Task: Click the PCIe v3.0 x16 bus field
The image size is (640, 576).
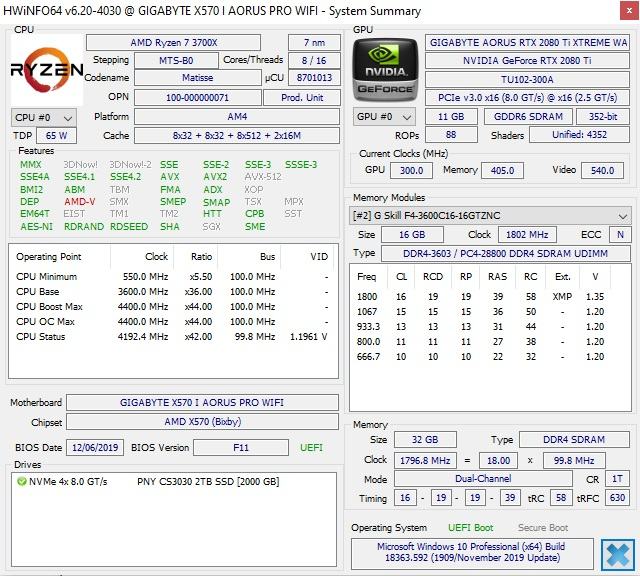Action: click(527, 98)
